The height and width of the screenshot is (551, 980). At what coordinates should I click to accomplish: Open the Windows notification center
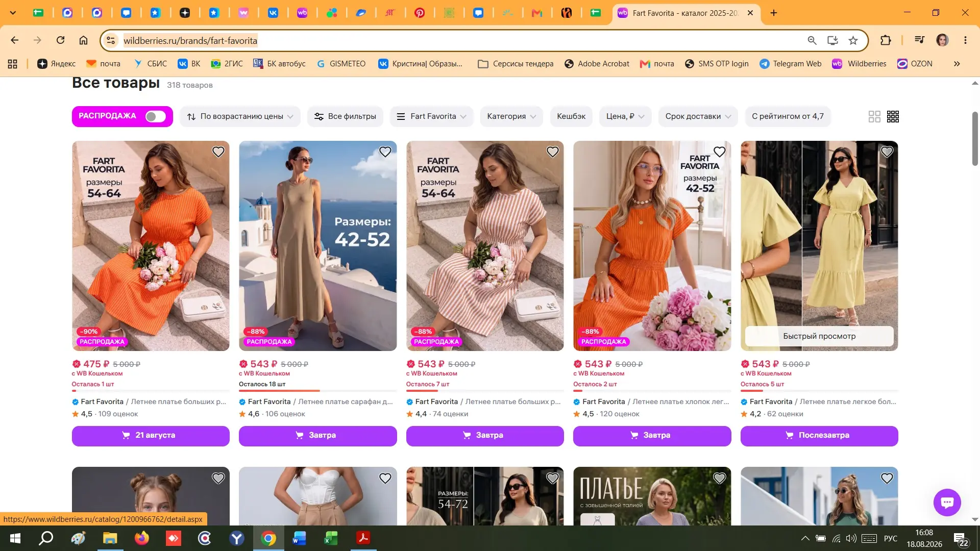point(960,539)
